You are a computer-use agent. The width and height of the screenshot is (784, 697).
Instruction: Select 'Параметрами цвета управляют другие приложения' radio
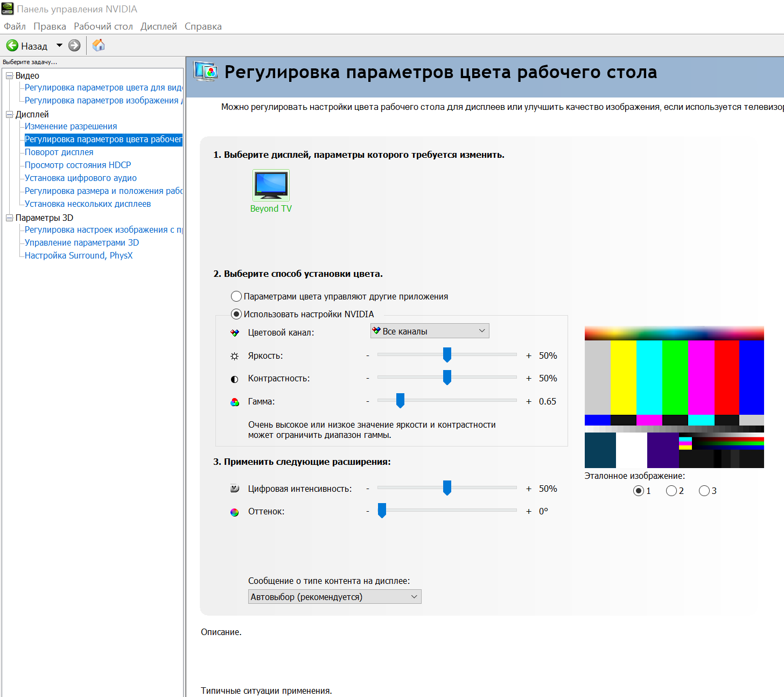[236, 296]
